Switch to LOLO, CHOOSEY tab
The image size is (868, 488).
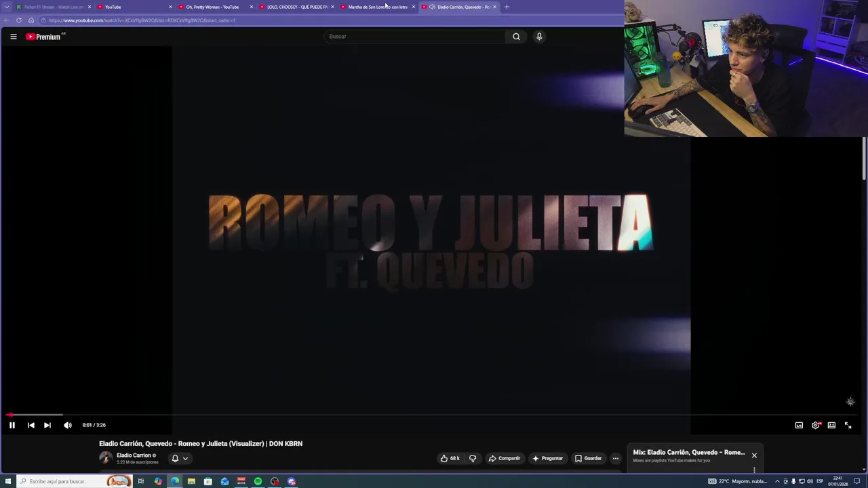point(296,7)
